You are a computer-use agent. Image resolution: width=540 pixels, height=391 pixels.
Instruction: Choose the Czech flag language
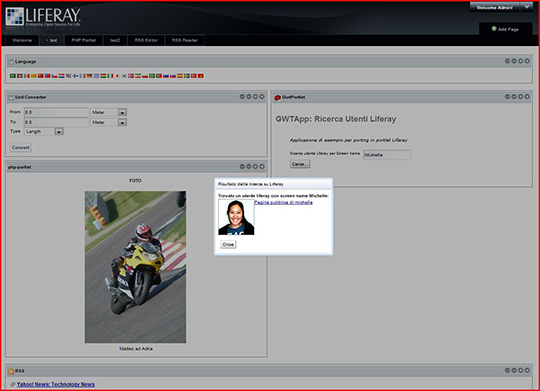point(54,76)
